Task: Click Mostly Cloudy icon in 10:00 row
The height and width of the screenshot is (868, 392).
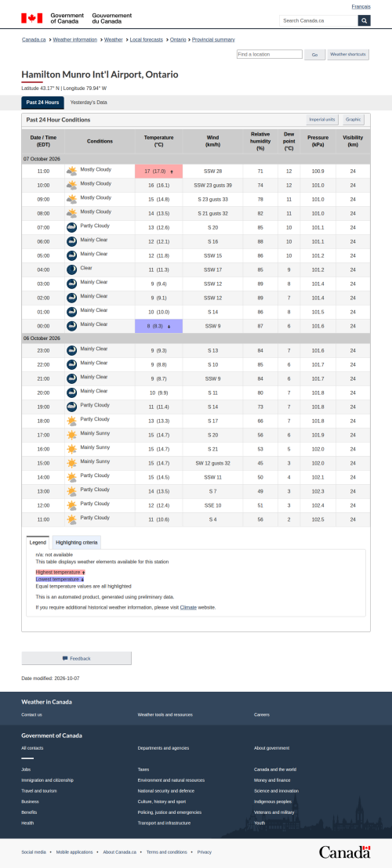Action: 71,186
